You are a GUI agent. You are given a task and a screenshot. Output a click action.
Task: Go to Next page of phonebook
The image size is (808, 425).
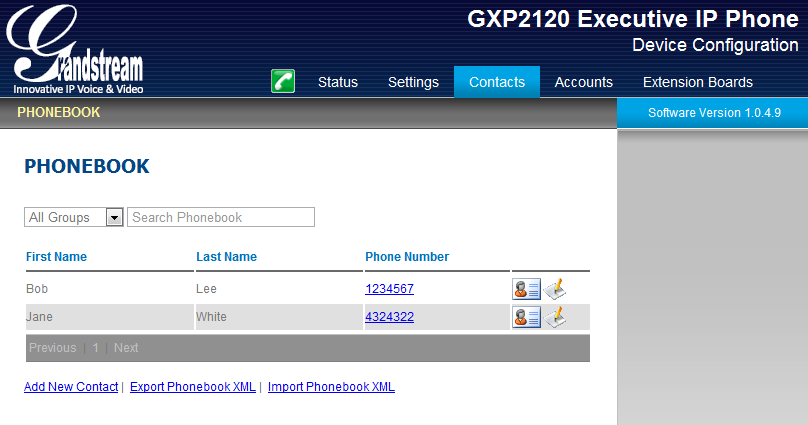[x=126, y=348]
